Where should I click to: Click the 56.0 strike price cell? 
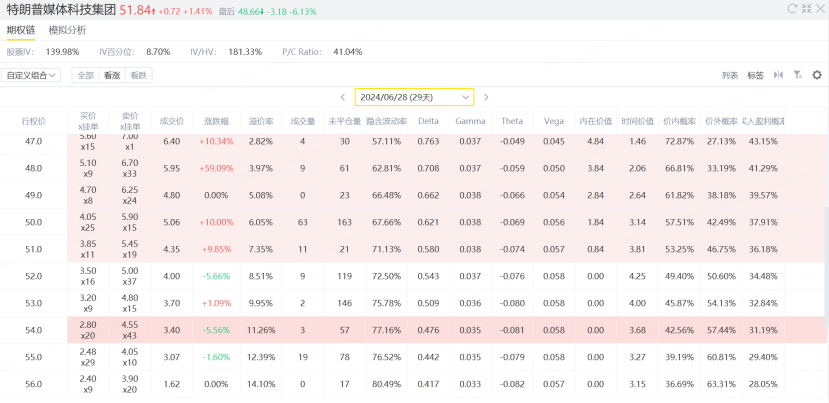click(x=34, y=384)
